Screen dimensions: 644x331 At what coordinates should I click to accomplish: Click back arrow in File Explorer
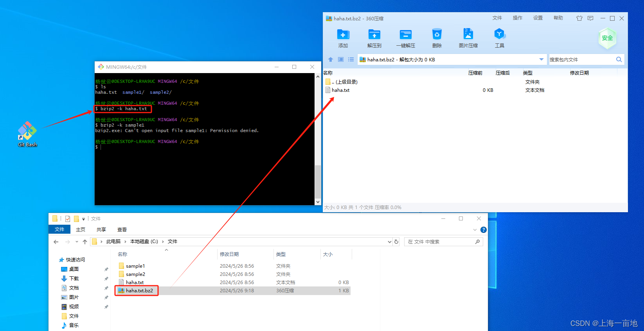[x=56, y=242]
